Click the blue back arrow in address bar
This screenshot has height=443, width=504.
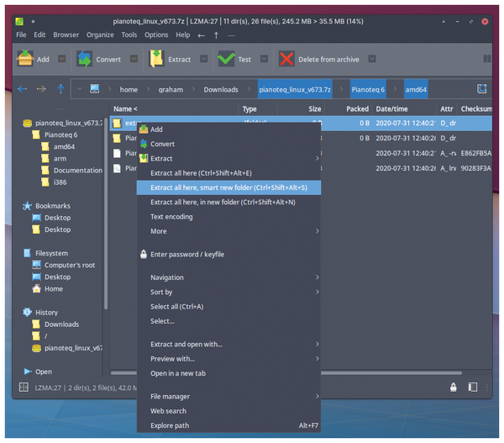tap(22, 89)
